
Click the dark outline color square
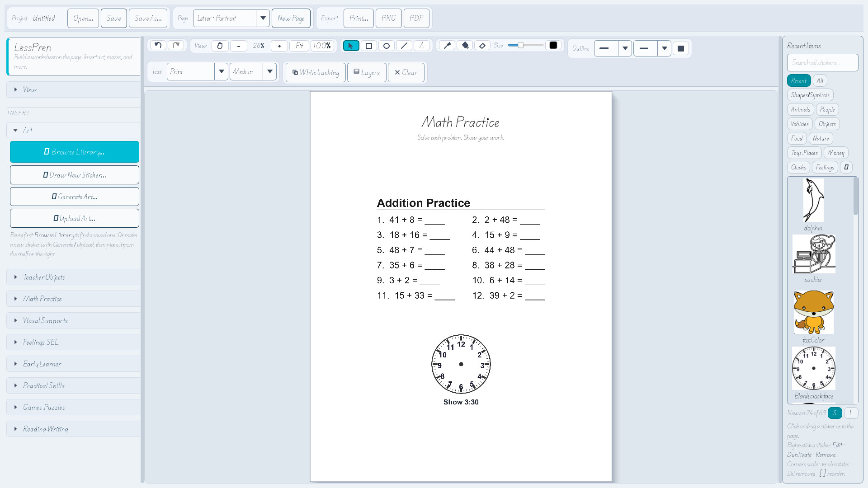tap(680, 48)
